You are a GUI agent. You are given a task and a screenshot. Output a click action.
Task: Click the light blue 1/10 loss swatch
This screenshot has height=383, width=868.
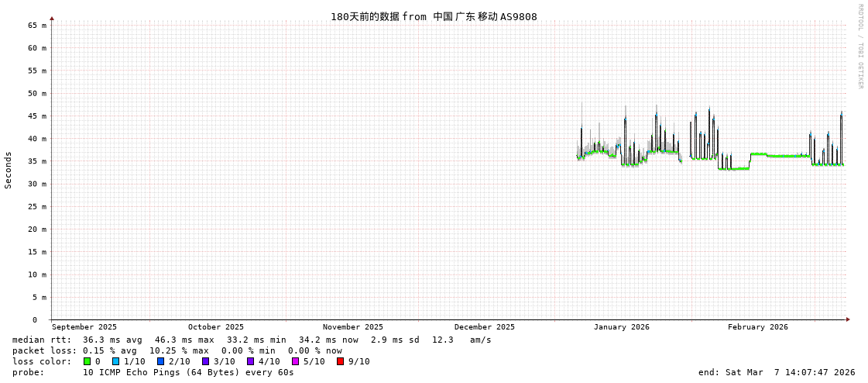115,361
